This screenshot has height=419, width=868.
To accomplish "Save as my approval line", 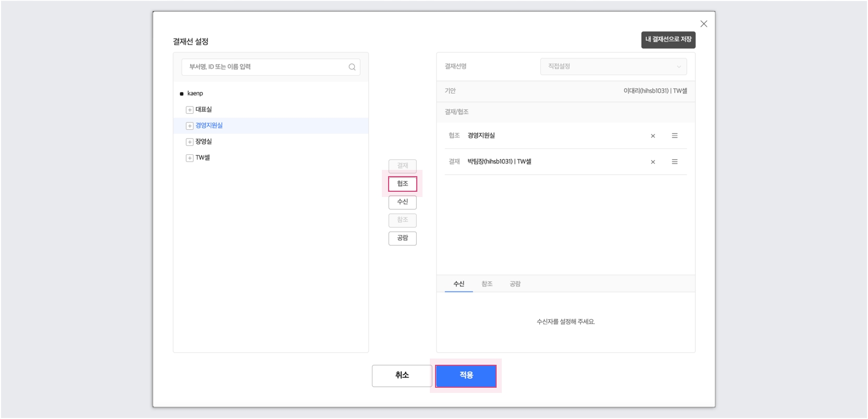I will 668,40.
